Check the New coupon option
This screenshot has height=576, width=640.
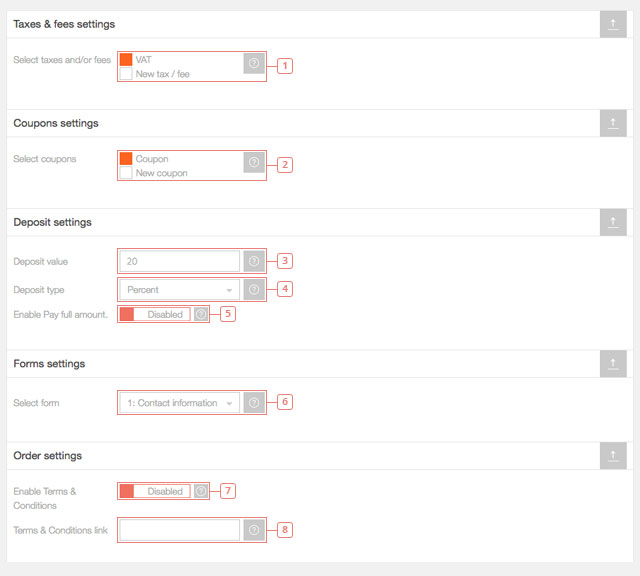pyautogui.click(x=126, y=173)
